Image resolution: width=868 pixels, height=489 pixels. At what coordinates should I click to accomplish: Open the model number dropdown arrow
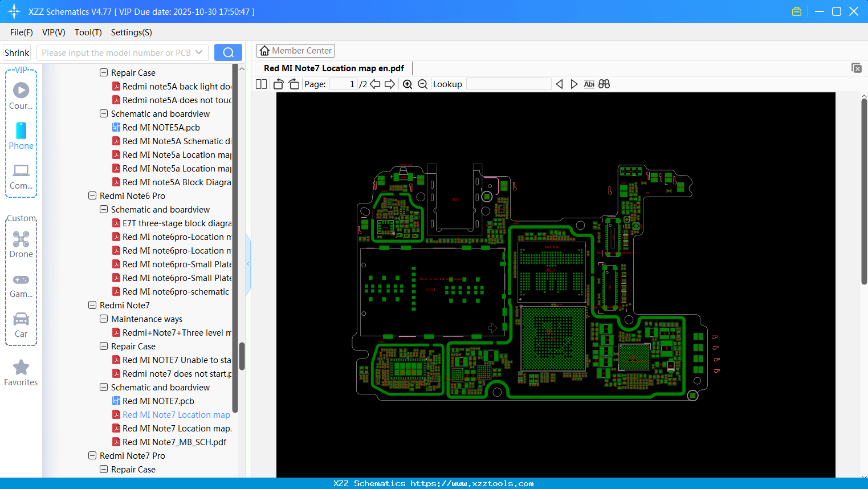199,52
